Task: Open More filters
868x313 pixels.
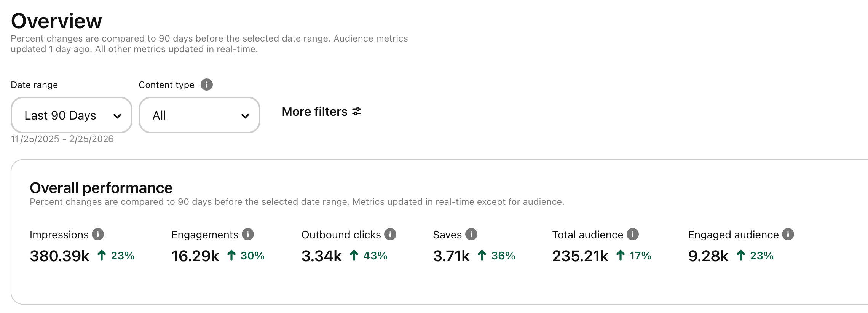Action: pyautogui.click(x=315, y=112)
